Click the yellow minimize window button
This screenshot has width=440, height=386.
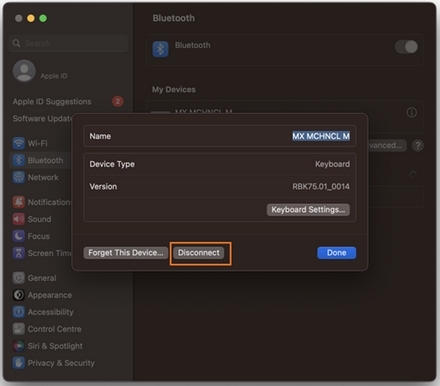pyautogui.click(x=31, y=18)
